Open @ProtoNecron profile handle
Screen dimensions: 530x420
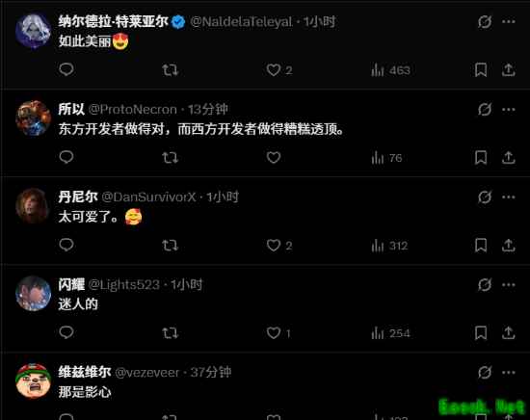point(133,110)
